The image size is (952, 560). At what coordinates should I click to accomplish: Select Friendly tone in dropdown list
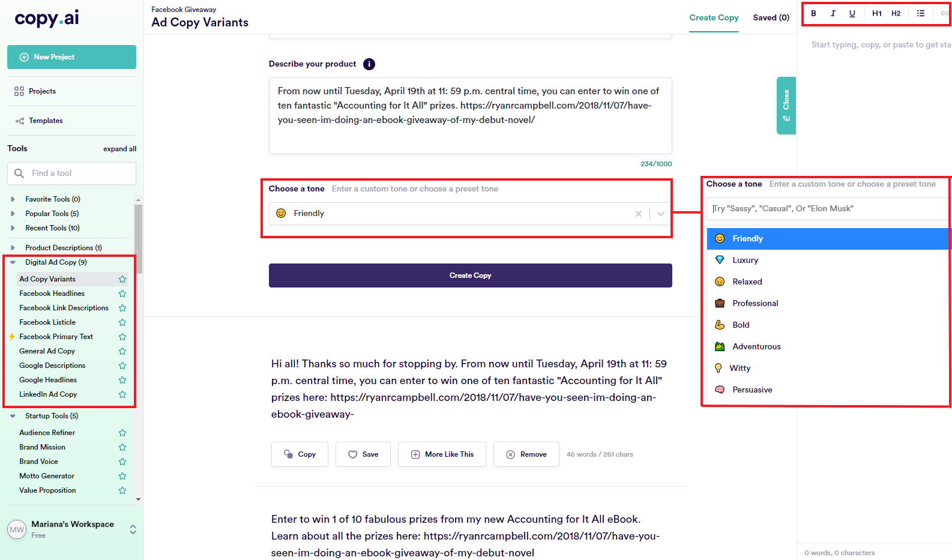828,239
